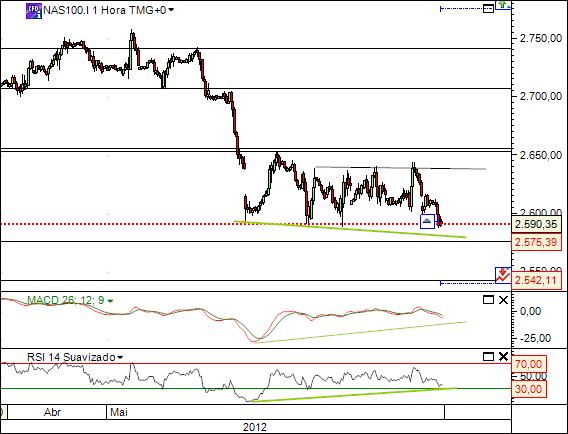Select the blue triangle marker on chart

(x=427, y=221)
